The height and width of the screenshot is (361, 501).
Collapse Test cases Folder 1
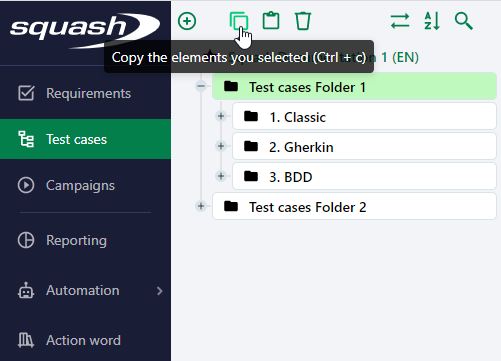tap(201, 86)
